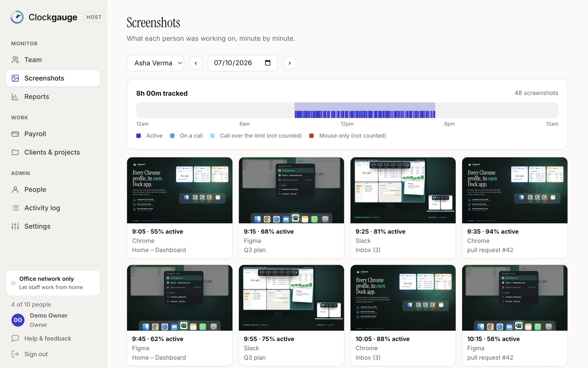Go to the previous day arrow

(196, 63)
